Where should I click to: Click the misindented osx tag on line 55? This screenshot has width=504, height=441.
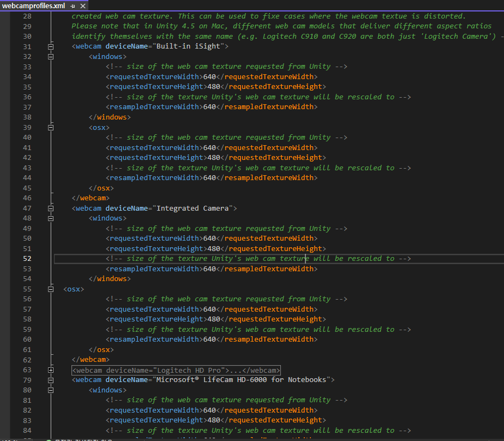pos(74,289)
